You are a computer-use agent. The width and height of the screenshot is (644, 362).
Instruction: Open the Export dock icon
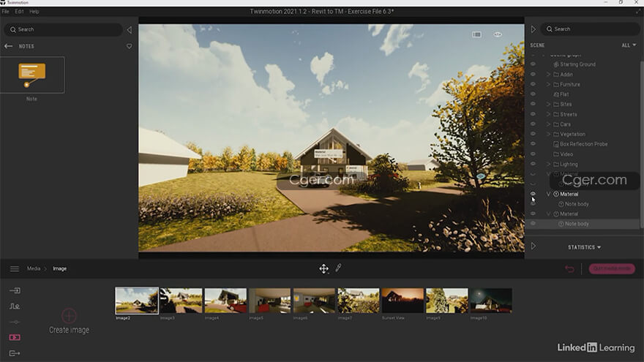point(15,353)
